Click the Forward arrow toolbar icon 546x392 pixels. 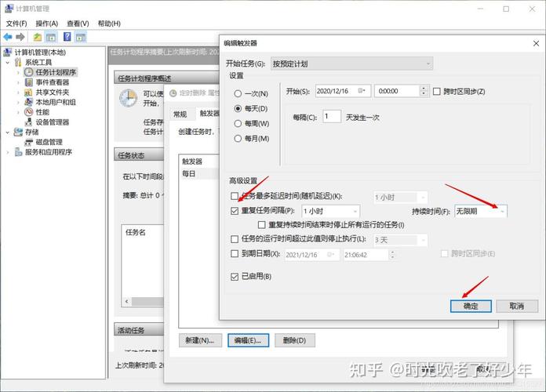20,37
